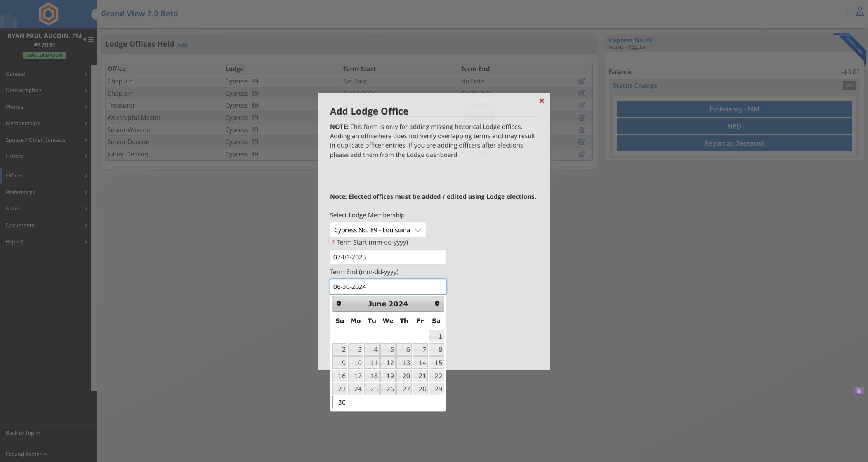Close the Add Lodge Office dialog
The width and height of the screenshot is (868, 462).
(542, 101)
